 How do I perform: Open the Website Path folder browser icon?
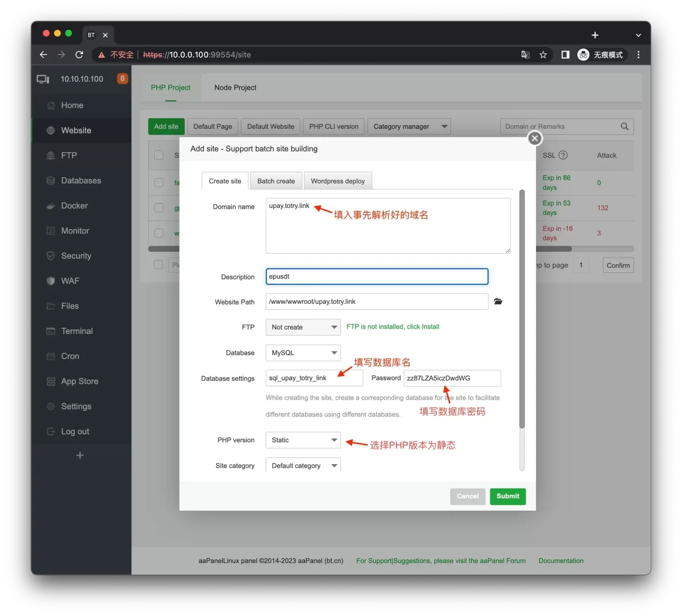[x=498, y=302]
